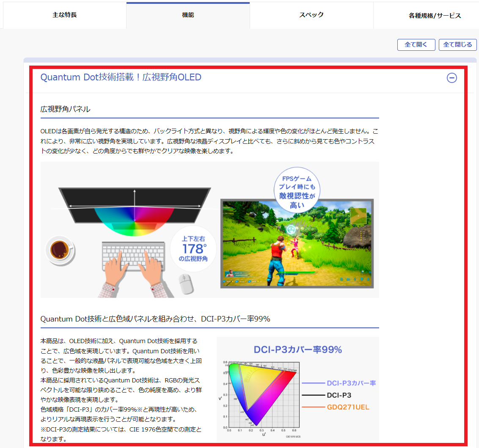Click the keyboard with hands illustration
Screen dimensions: 479x448
(133, 267)
